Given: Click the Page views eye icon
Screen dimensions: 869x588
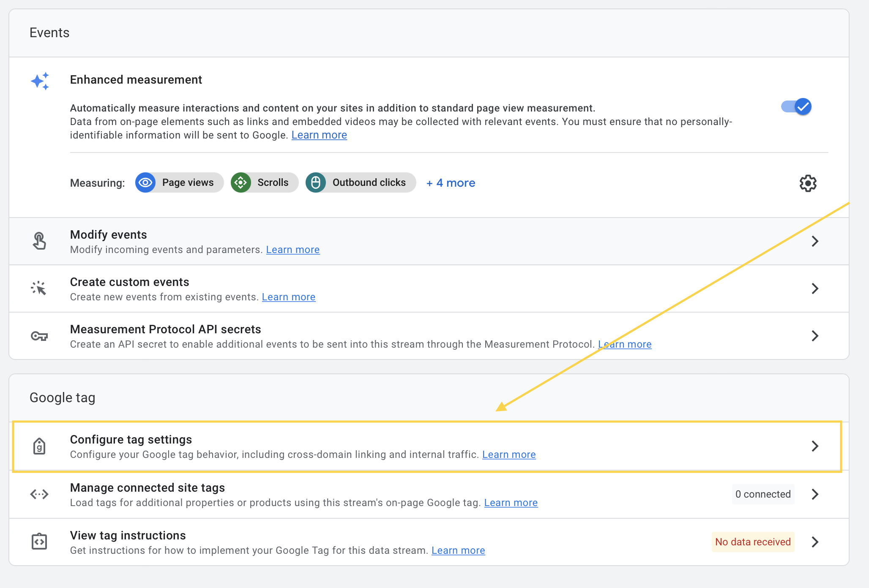Looking at the screenshot, I should click(145, 182).
